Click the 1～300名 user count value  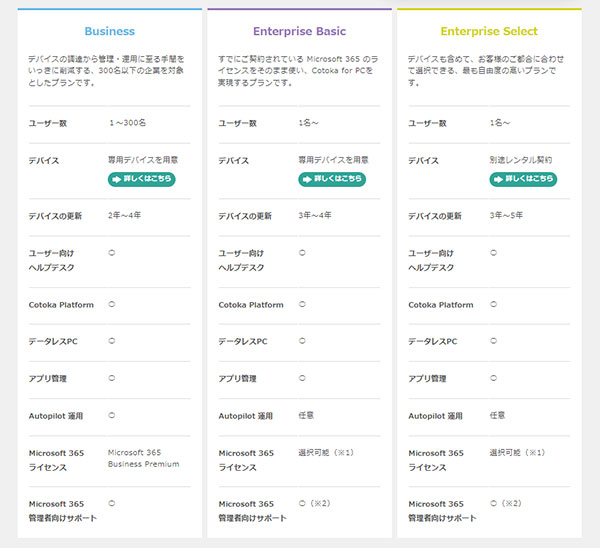pyautogui.click(x=127, y=123)
